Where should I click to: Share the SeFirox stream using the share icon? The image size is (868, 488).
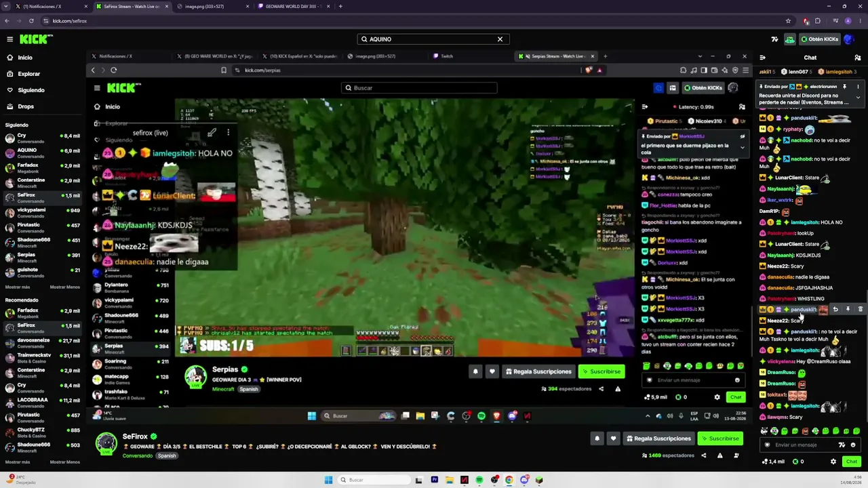(x=703, y=455)
